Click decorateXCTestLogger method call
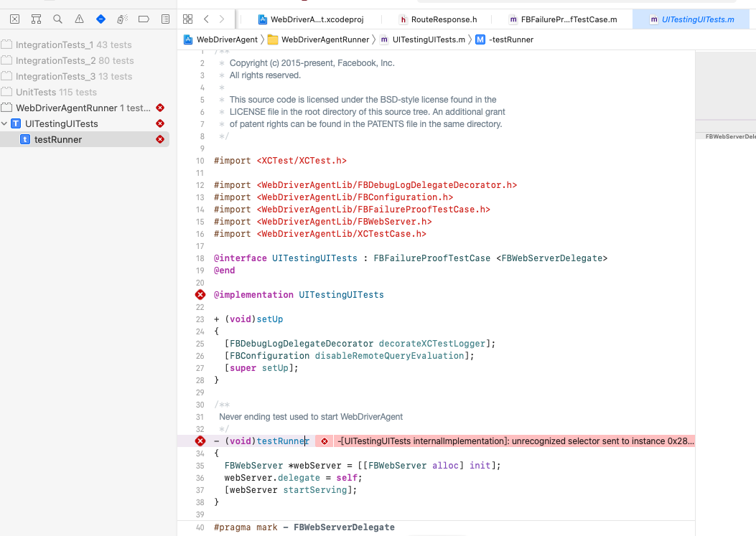Image resolution: width=756 pixels, height=536 pixels. click(x=432, y=344)
